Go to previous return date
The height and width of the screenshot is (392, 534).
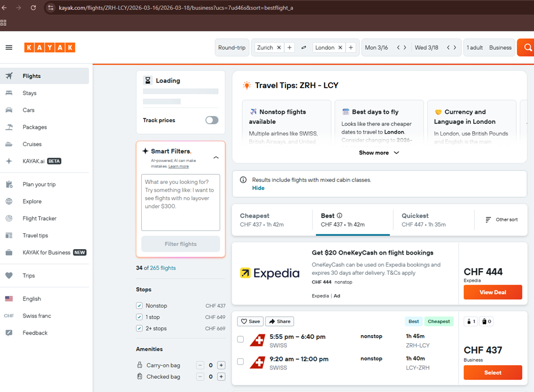click(x=448, y=47)
